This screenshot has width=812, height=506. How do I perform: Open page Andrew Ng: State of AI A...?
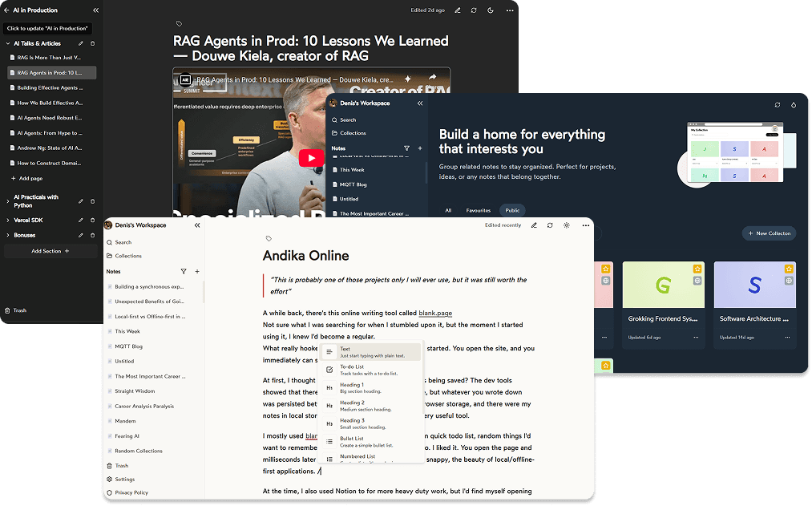coord(52,148)
